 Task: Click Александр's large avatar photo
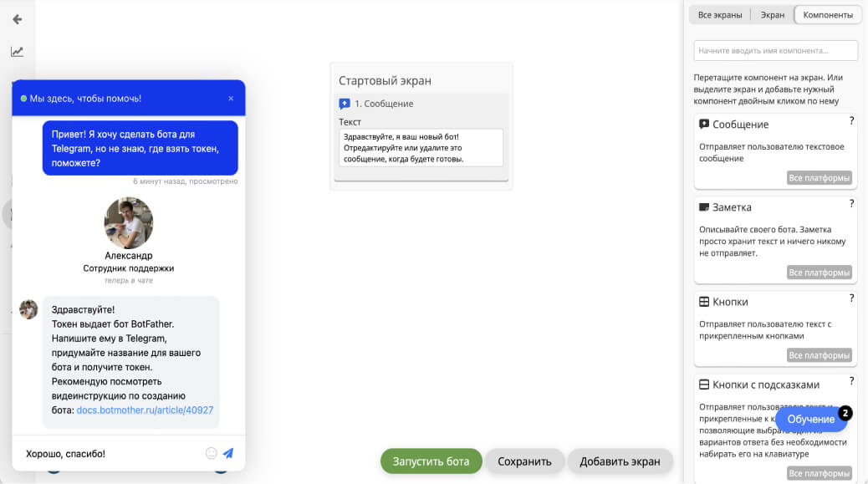(129, 223)
